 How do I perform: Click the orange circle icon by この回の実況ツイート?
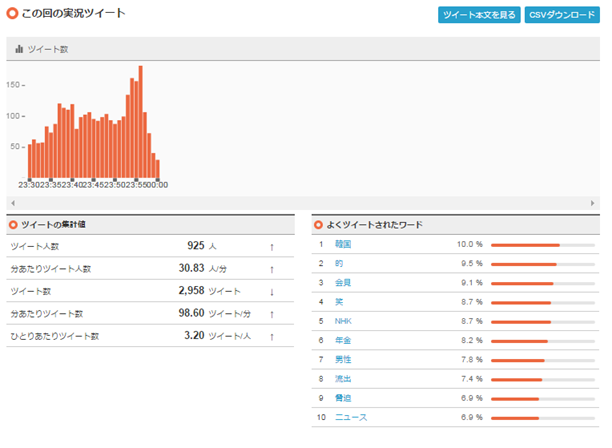click(x=12, y=13)
